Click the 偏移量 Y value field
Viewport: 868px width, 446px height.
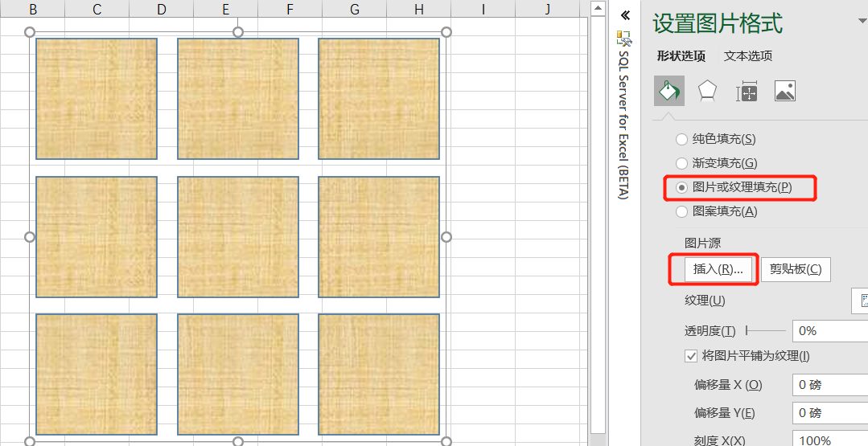830,413
